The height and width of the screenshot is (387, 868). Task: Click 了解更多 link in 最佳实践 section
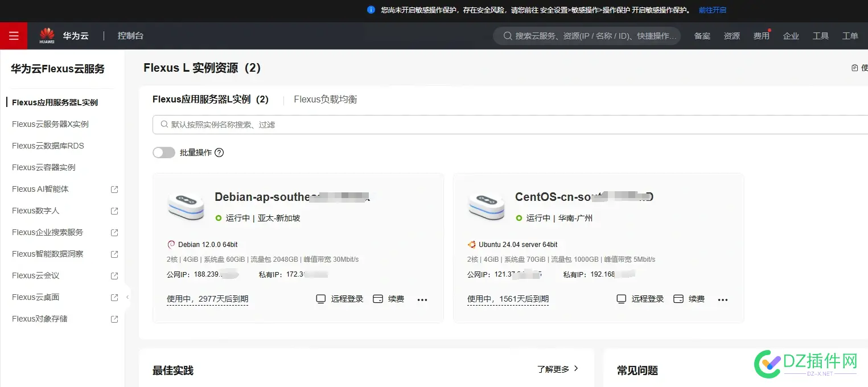coord(553,369)
